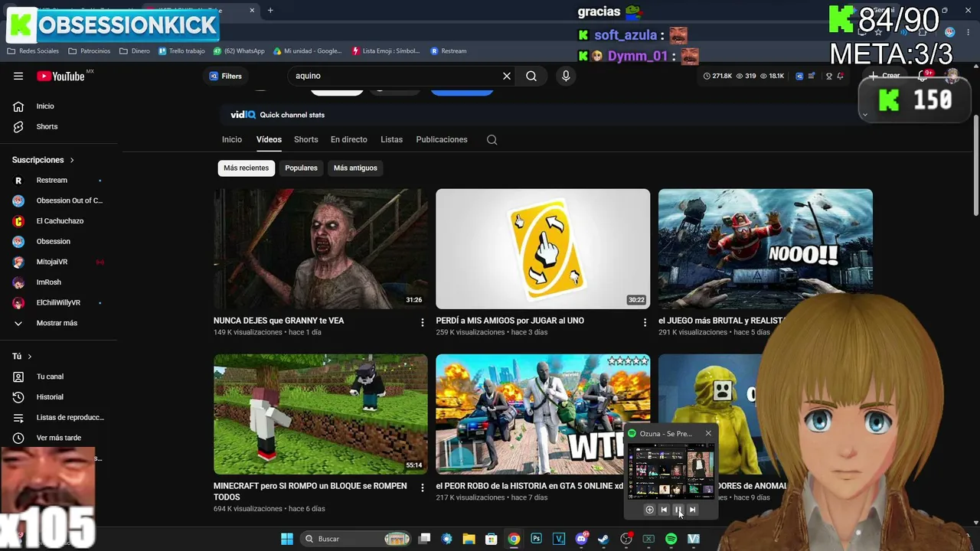980x551 pixels.
Task: Open the vidIQ Filters button
Action: (226, 76)
